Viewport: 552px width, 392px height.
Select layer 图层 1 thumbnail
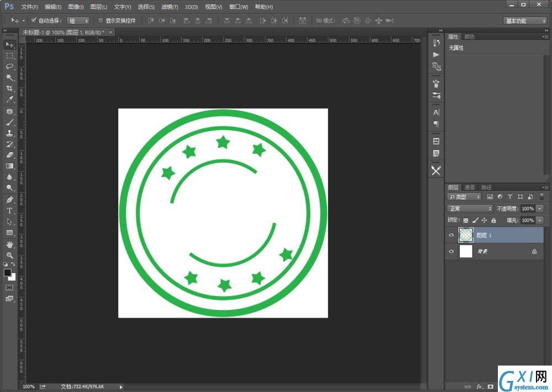click(466, 235)
